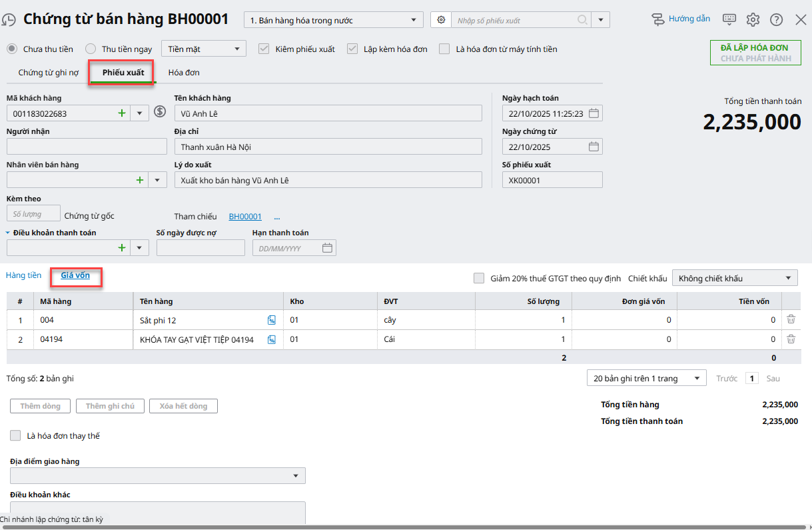Click the history clock icon beside title
The height and width of the screenshot is (530, 812).
(9, 20)
